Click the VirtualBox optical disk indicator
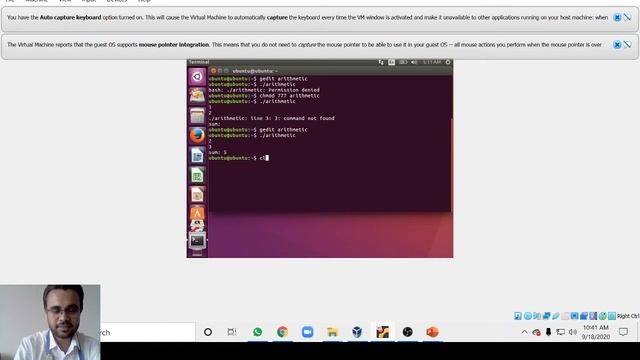This screenshot has width=640, height=360. pyautogui.click(x=528, y=316)
